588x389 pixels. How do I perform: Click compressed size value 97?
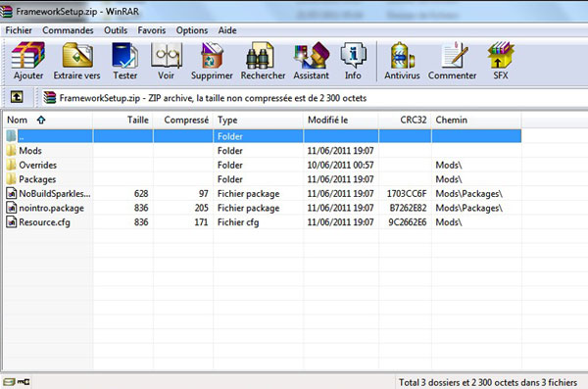204,194
